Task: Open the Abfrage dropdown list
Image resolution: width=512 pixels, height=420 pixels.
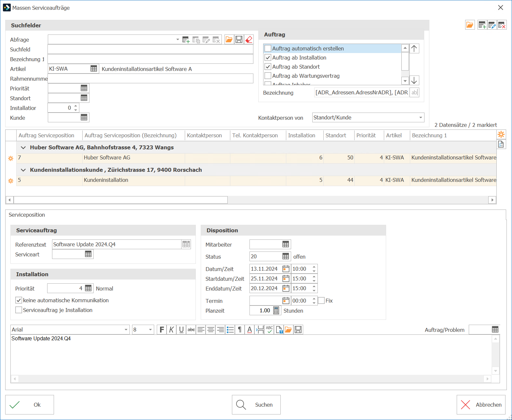Action: pyautogui.click(x=178, y=40)
